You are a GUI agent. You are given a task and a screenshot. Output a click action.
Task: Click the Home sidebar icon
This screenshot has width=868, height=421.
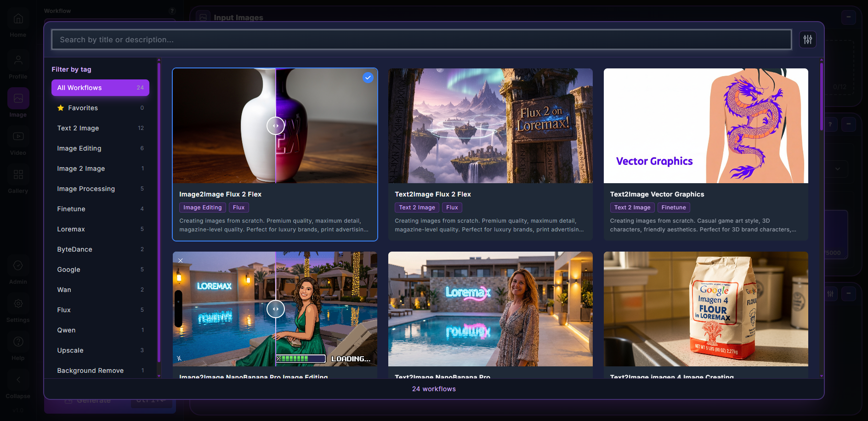click(x=18, y=19)
